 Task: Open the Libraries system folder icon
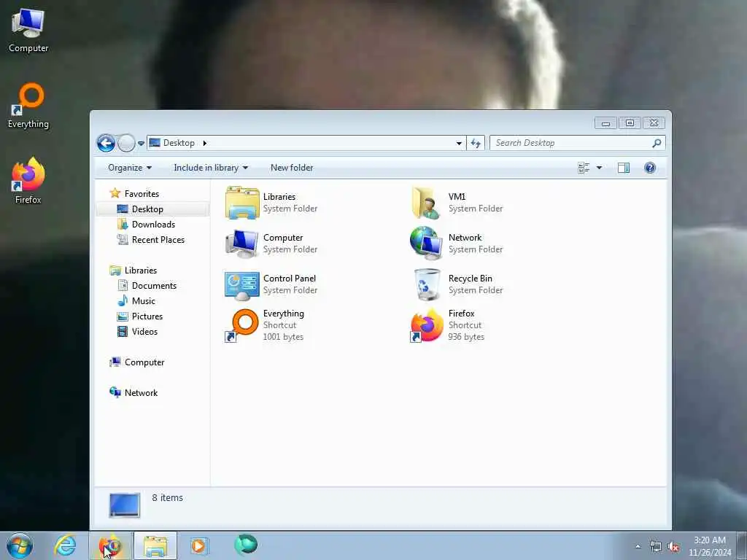242,203
